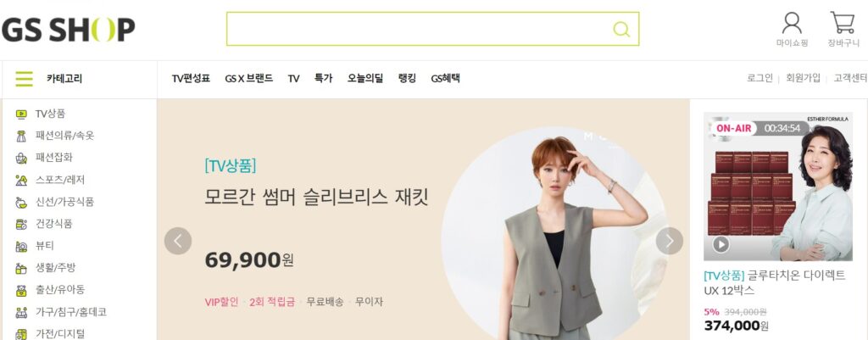Open the 카테고리 hamburger menu
The image size is (868, 340).
point(24,79)
